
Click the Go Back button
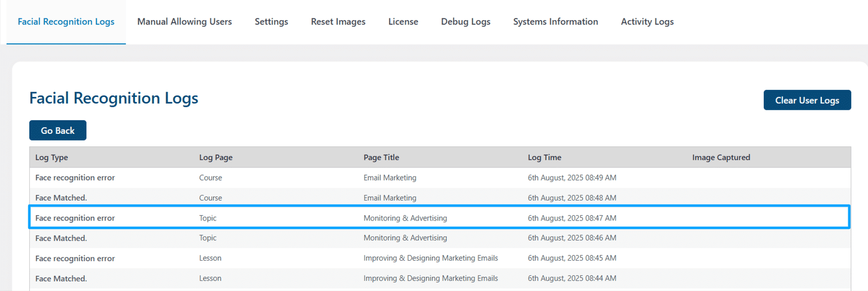click(x=58, y=131)
